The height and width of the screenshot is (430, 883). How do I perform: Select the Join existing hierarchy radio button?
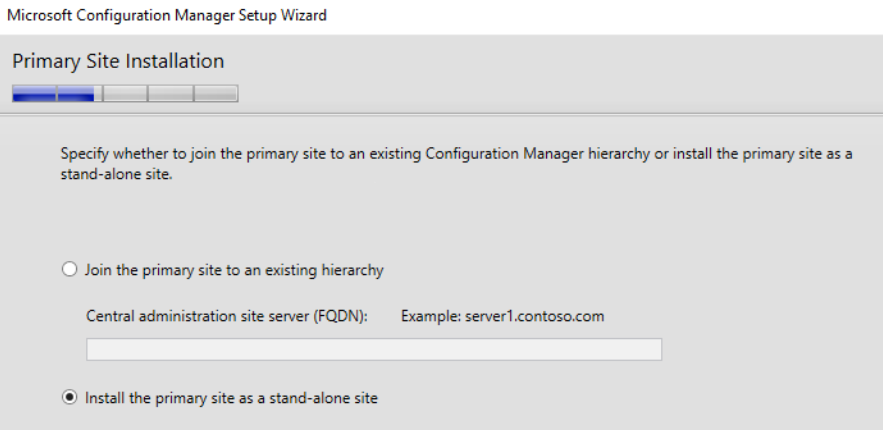click(68, 269)
